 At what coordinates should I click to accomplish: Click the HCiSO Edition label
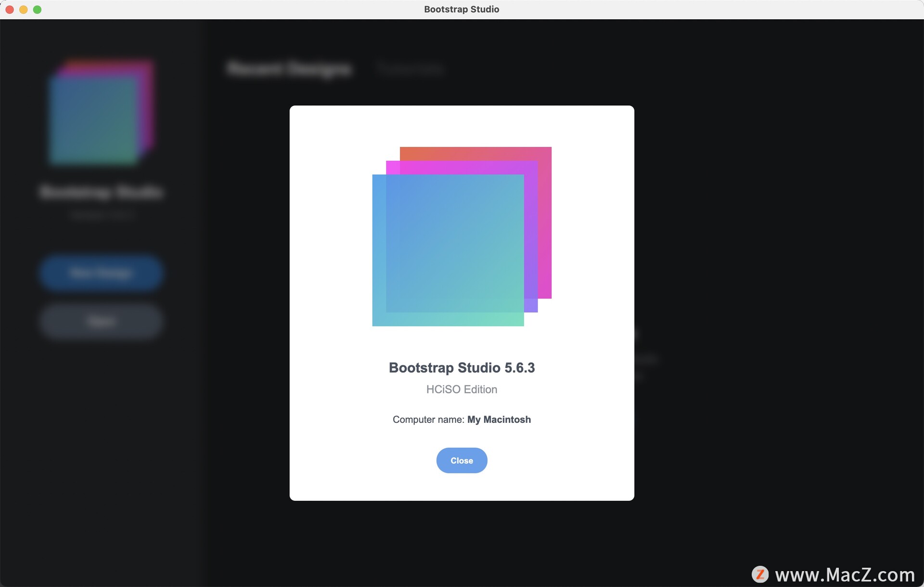(462, 389)
